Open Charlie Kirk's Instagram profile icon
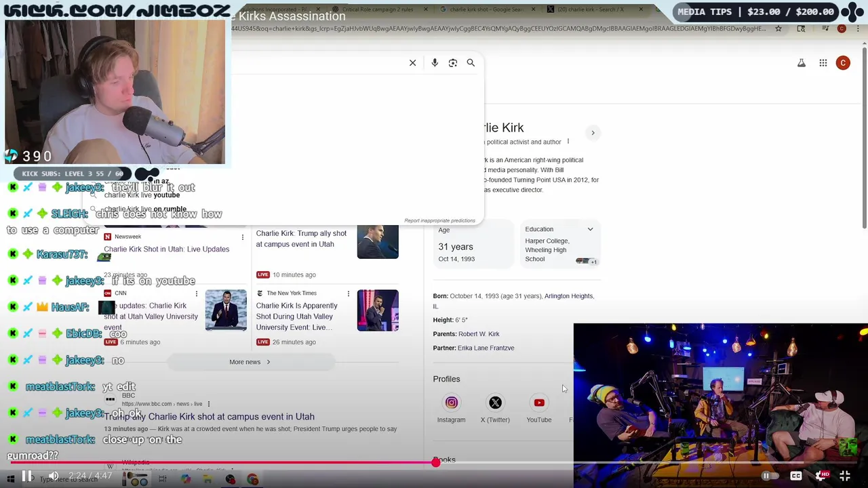868x488 pixels. (451, 403)
